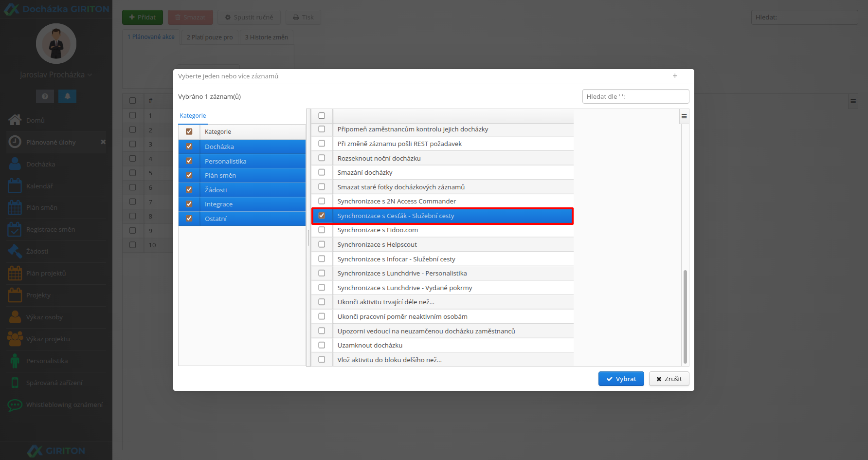Confirm selection with the Vybrat button
Viewport: 868px width, 460px height.
click(x=621, y=379)
